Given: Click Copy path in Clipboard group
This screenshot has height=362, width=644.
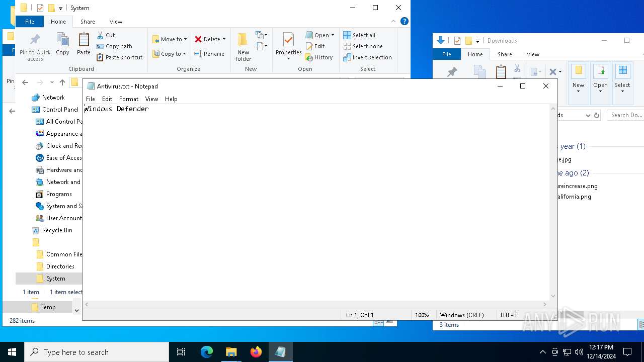Looking at the screenshot, I should 114,46.
